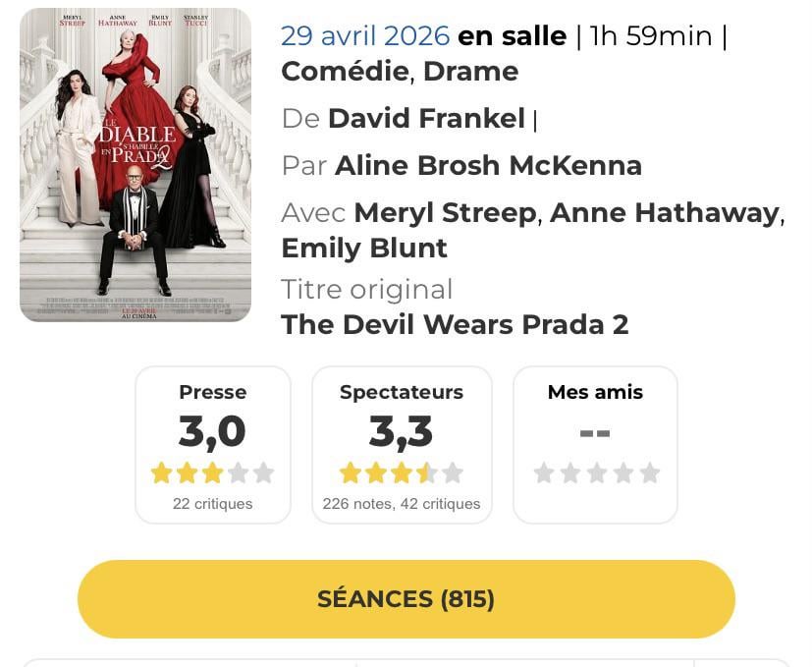Go to Anne Hathaway's profile

tap(664, 212)
